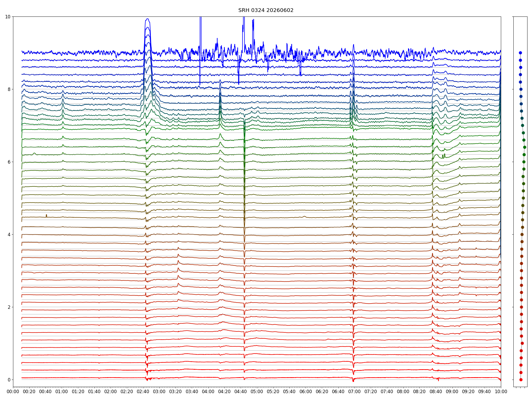Click the time axis label "03:00"
The image size is (532, 399).
pyautogui.click(x=159, y=392)
